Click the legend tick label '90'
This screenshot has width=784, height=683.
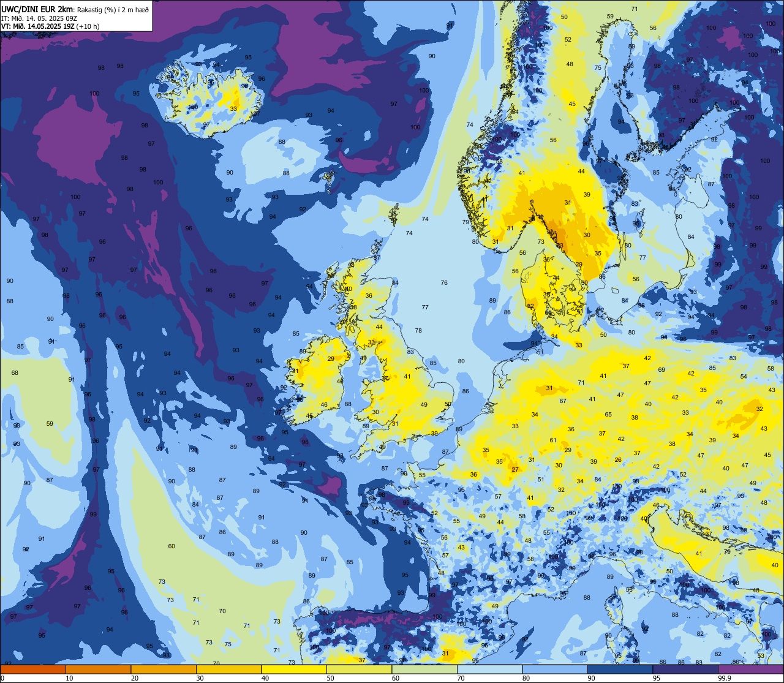[x=591, y=678]
